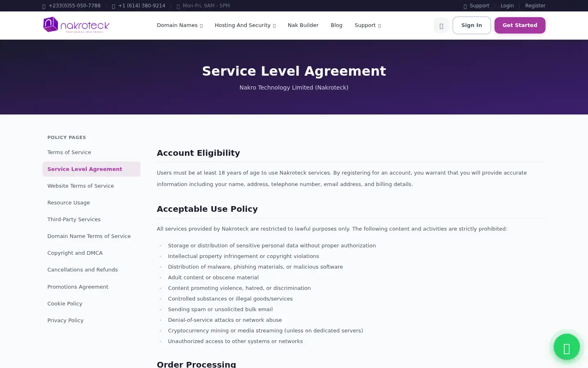Expand the Domain Names dropdown
The image size is (588, 368).
click(x=180, y=25)
